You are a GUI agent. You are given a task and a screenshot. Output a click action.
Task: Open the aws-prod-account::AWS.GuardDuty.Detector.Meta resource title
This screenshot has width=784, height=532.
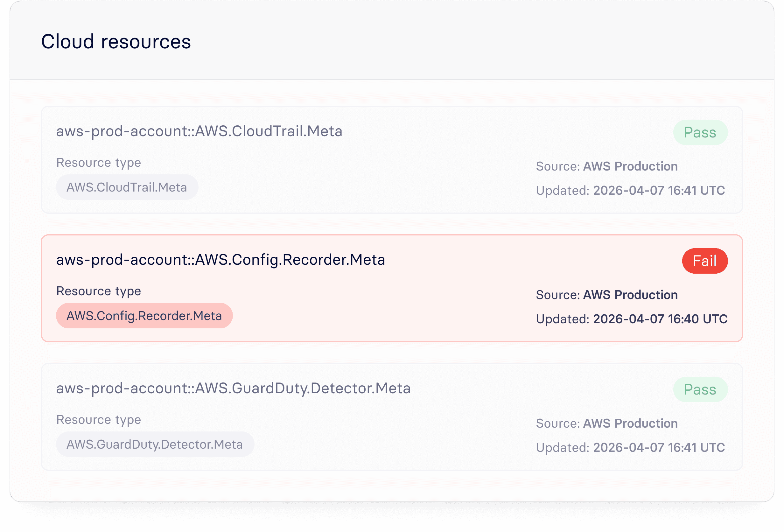coord(233,388)
